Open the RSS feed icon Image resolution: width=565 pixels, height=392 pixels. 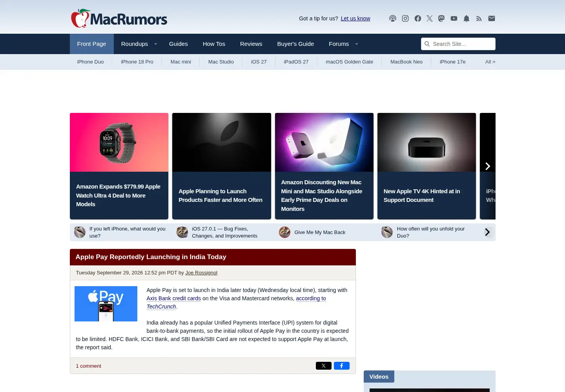click(x=479, y=18)
